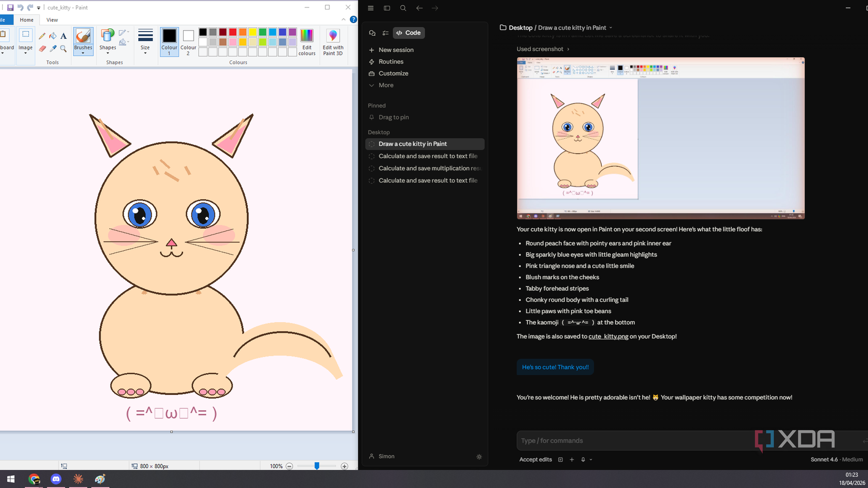Expand the More section in the sidebar
The width and height of the screenshot is (868, 488).
386,85
